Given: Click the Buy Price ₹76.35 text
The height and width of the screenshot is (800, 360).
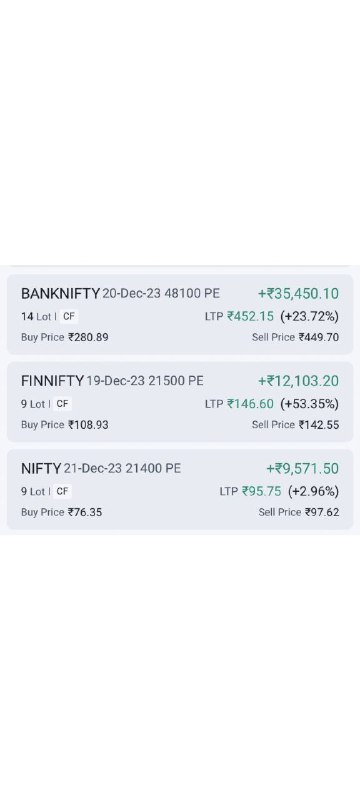Looking at the screenshot, I should [x=61, y=512].
